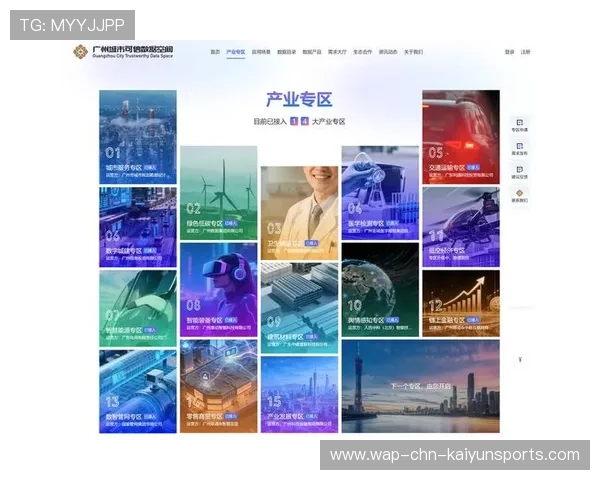Open card 04 医学检测专区 with lab flask
600x480 pixels.
click(380, 193)
